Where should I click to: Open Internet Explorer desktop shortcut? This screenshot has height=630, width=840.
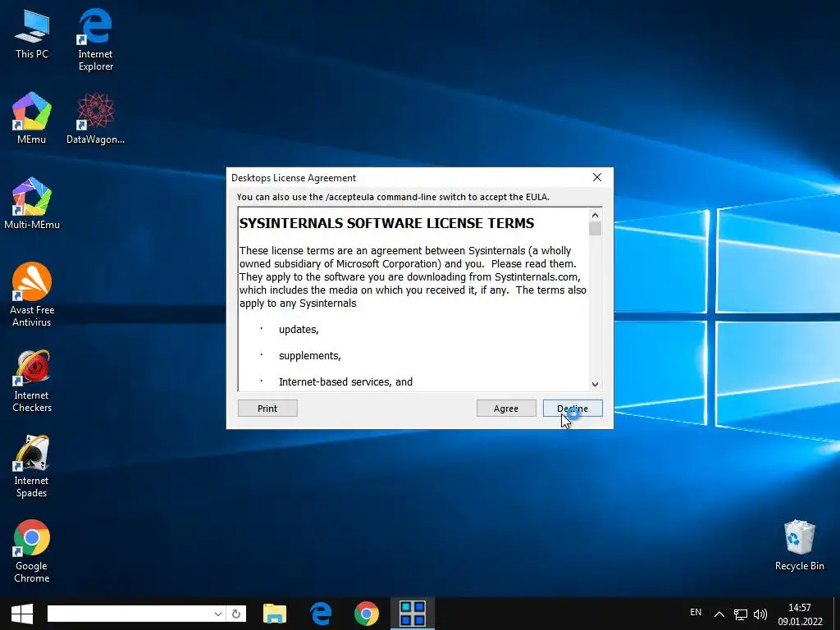(x=95, y=39)
